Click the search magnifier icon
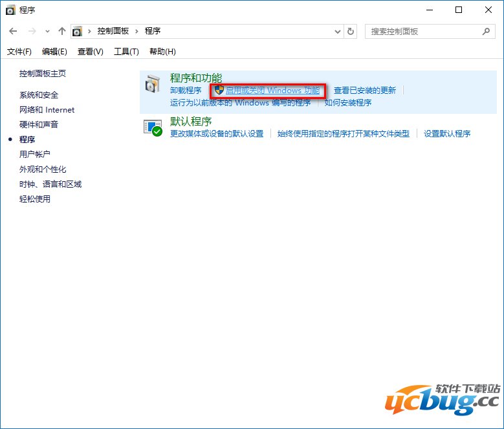Image resolution: width=504 pixels, height=429 pixels. pyautogui.click(x=486, y=31)
